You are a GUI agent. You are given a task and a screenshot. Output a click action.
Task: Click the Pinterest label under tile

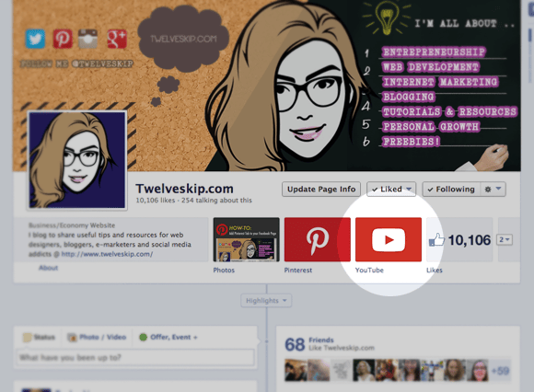(x=298, y=271)
